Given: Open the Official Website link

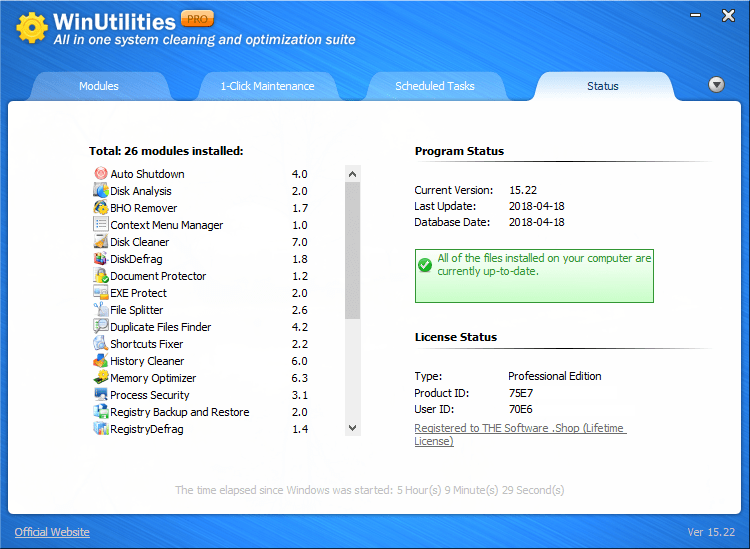Looking at the screenshot, I should click(x=52, y=532).
